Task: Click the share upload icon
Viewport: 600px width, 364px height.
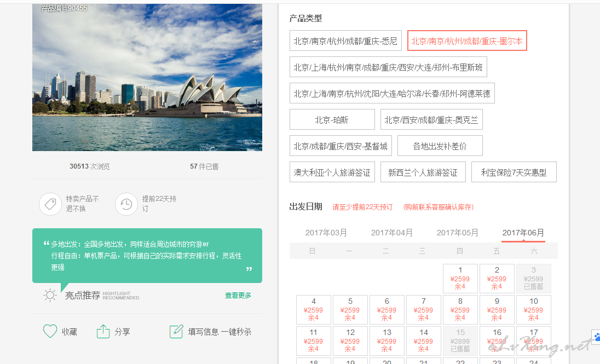Action: [x=103, y=331]
